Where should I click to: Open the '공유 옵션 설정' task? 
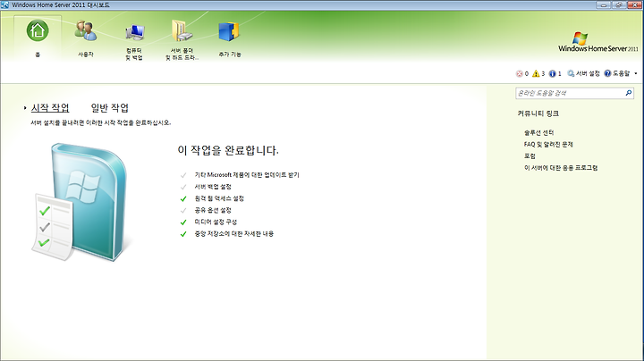coord(213,211)
